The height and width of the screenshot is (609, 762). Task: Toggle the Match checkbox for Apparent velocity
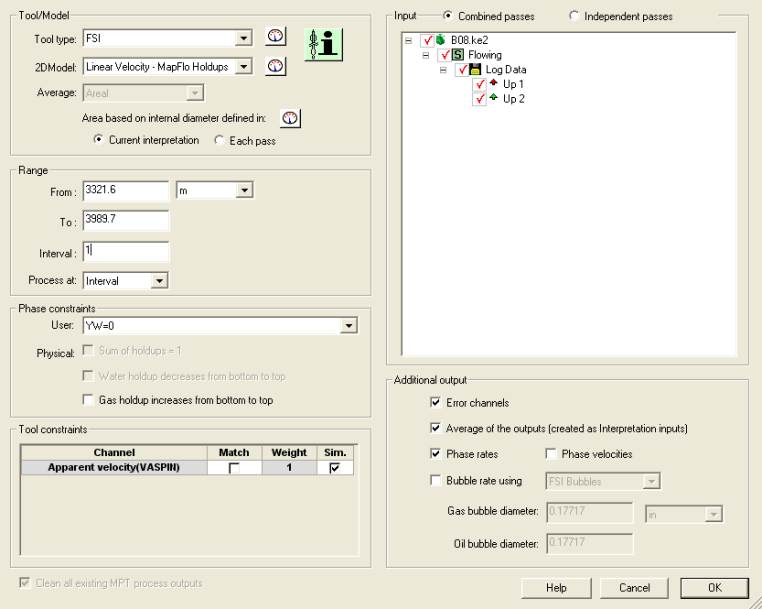(x=234, y=468)
